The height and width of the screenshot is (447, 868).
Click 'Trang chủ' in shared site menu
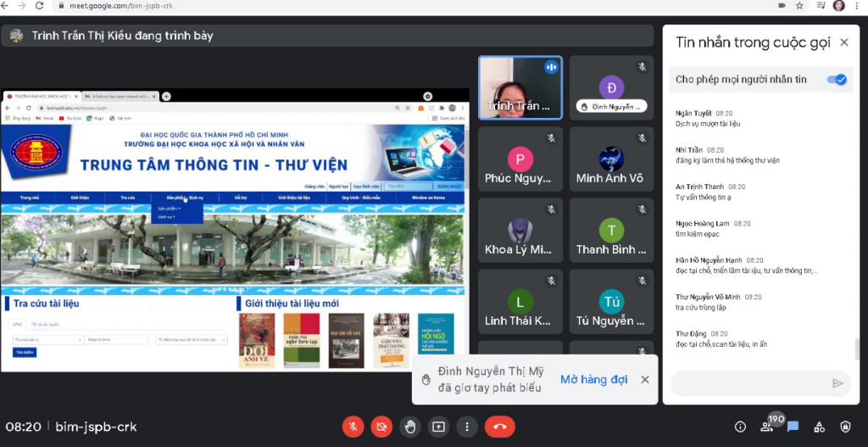[30, 198]
